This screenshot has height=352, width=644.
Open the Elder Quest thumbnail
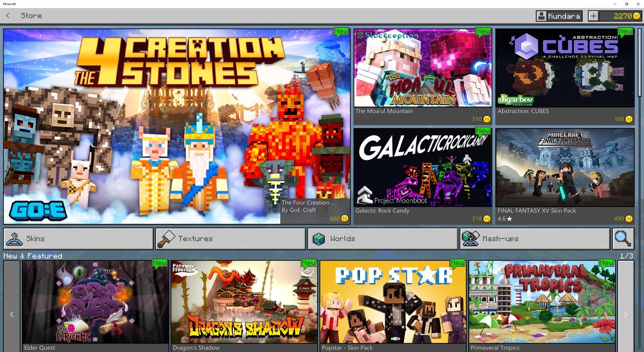94,302
